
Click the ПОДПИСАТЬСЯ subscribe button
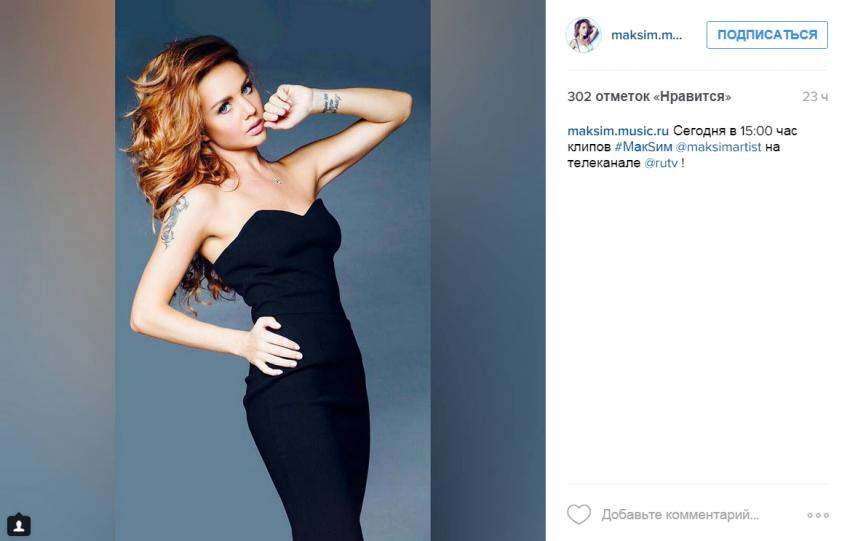(x=767, y=35)
